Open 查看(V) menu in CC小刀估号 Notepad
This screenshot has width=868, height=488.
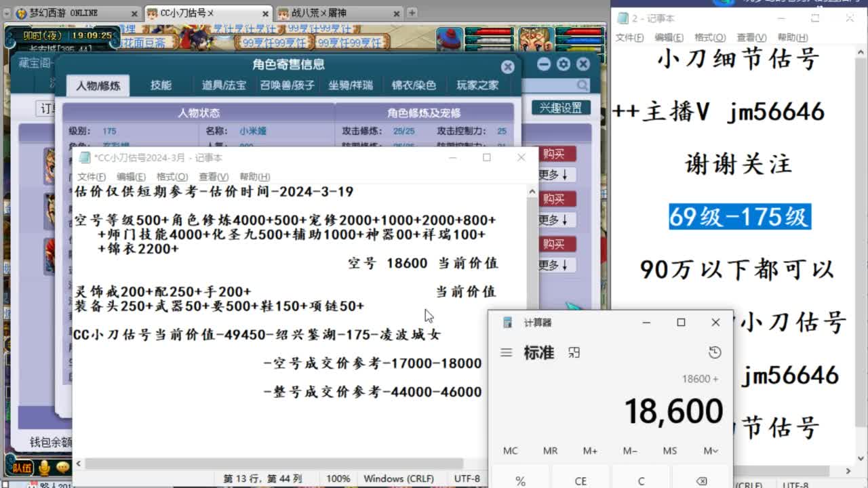pos(214,177)
